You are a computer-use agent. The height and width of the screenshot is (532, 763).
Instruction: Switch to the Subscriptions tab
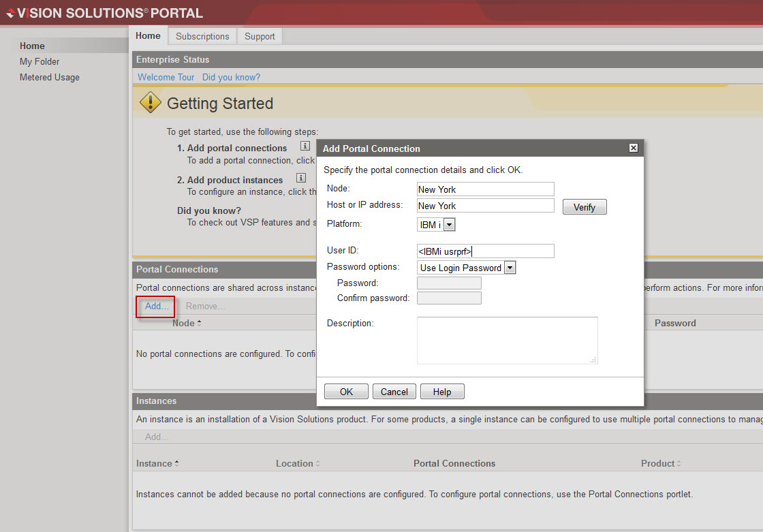202,36
